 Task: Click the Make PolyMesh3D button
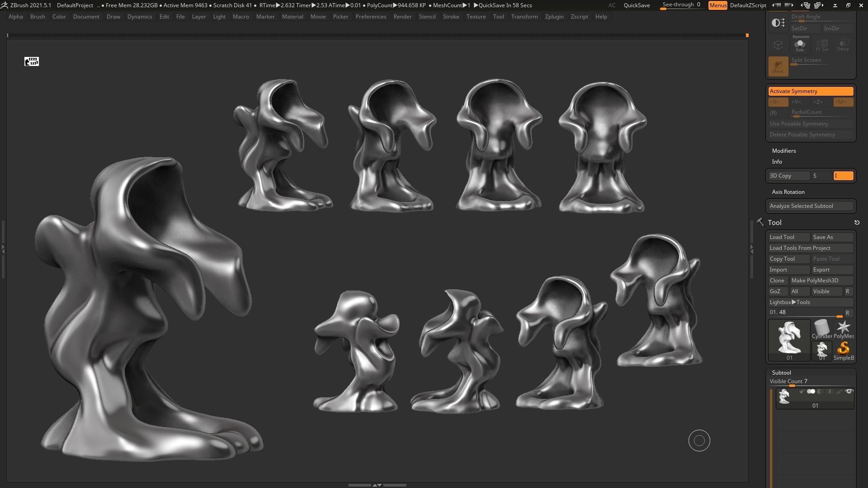pos(821,281)
